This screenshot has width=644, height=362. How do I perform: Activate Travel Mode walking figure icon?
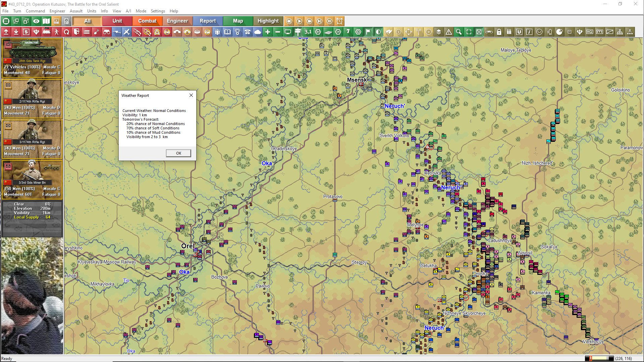[x=57, y=32]
